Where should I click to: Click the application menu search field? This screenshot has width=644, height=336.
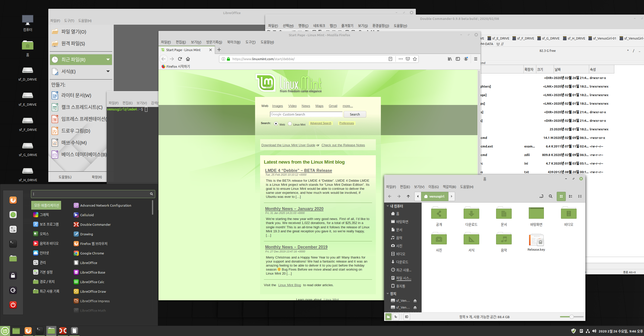tap(93, 194)
